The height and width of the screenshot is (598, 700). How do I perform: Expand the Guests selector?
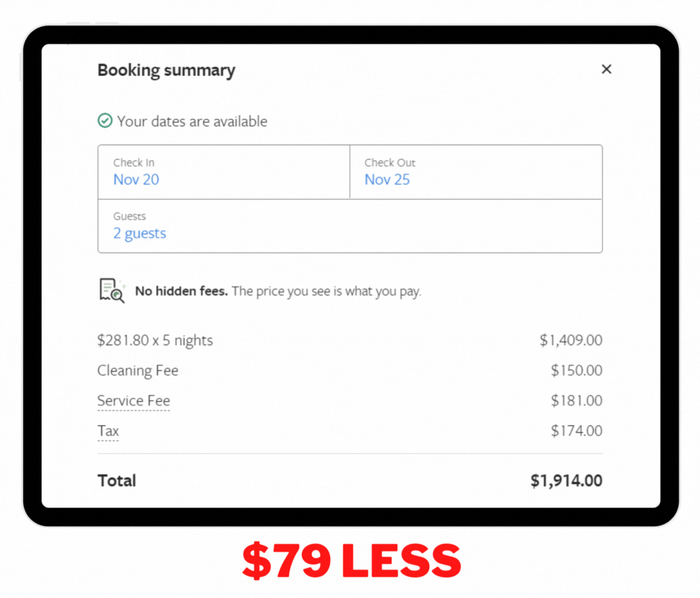349,226
